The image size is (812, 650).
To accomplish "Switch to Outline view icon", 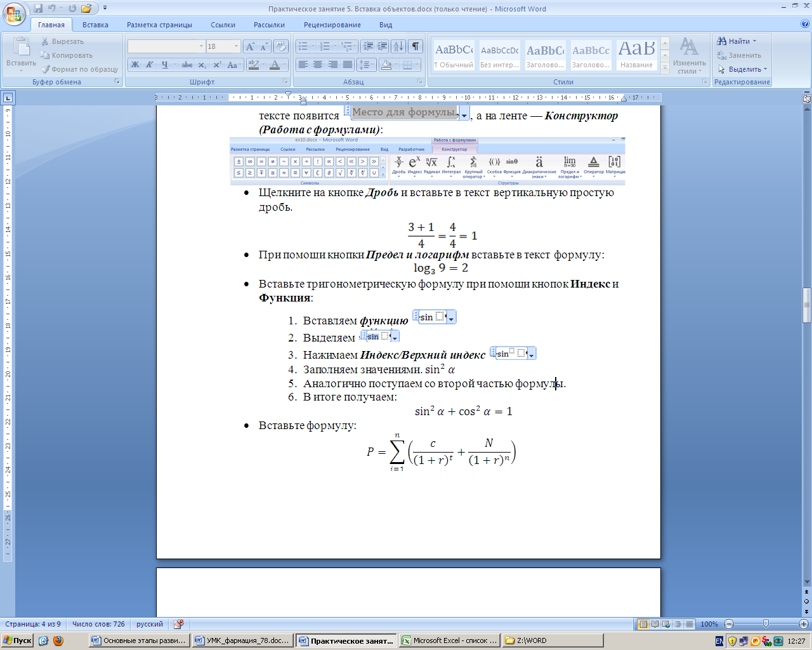I will click(678, 624).
